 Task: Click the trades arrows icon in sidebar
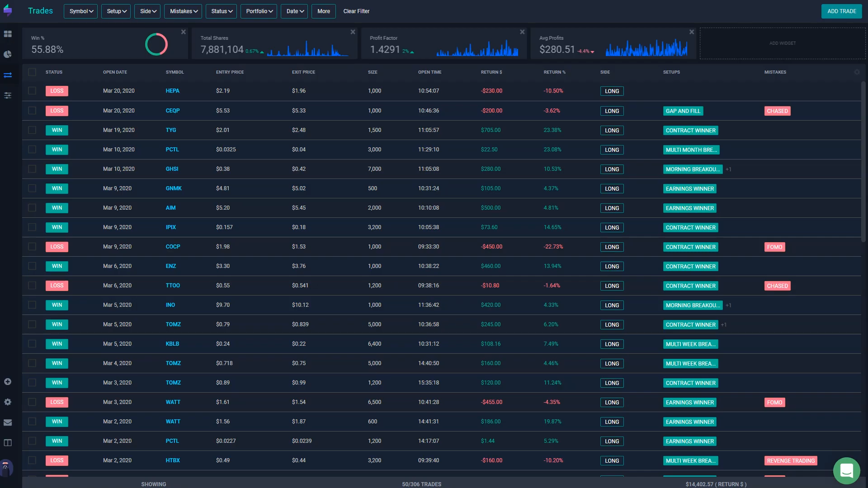point(8,75)
